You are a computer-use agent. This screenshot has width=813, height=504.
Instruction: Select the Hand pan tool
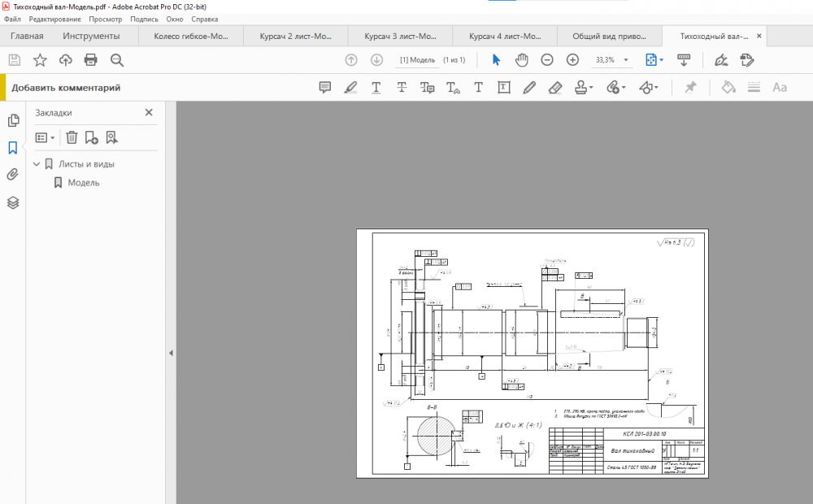(521, 60)
